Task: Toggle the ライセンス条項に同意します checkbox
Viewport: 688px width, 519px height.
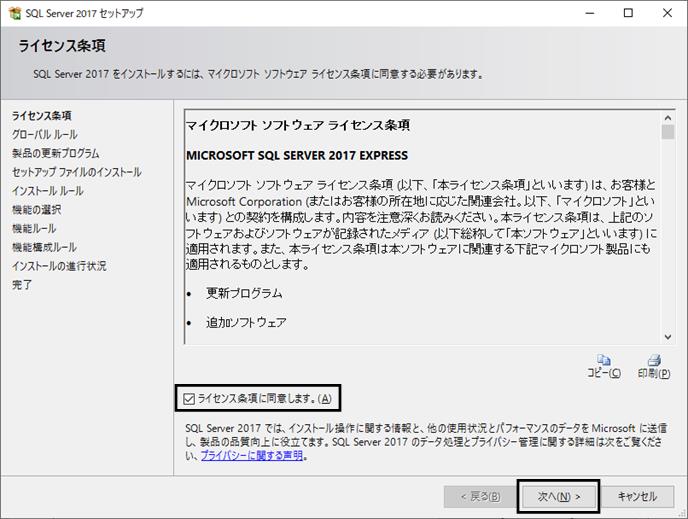Action: [x=189, y=399]
